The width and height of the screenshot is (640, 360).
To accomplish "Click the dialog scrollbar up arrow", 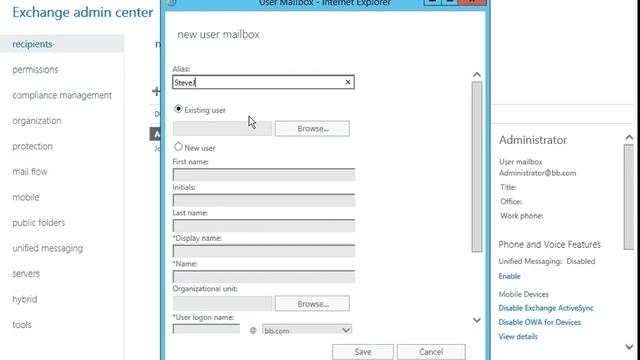I will (x=477, y=75).
